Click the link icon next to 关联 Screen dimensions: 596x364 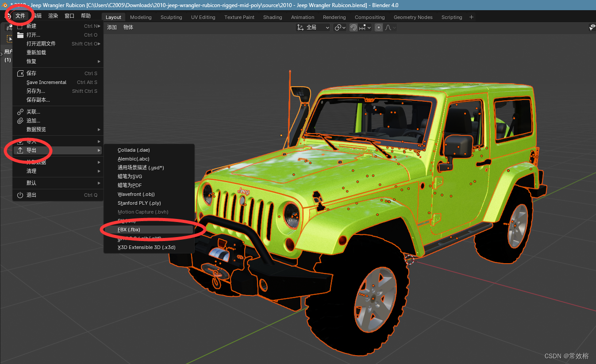20,112
